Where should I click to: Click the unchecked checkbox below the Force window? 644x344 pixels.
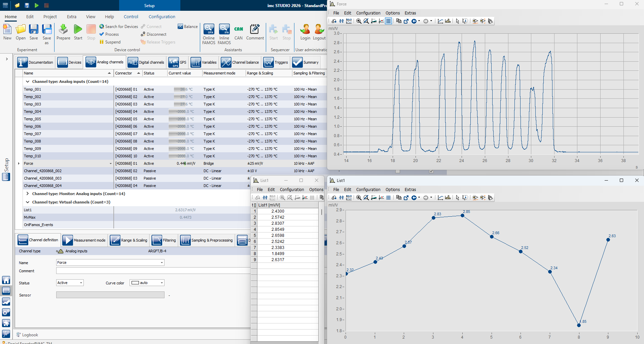tap(398, 171)
